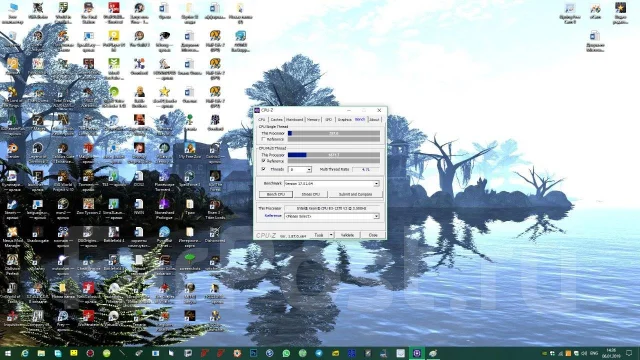Click the ENG language indicator
The width and height of the screenshot is (640, 360).
point(594,353)
